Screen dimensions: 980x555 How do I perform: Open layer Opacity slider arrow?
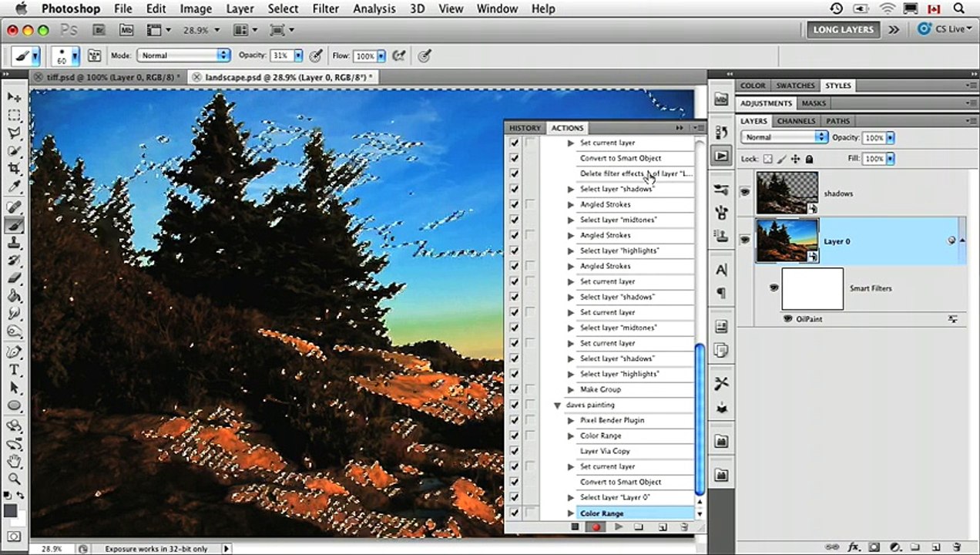click(890, 137)
